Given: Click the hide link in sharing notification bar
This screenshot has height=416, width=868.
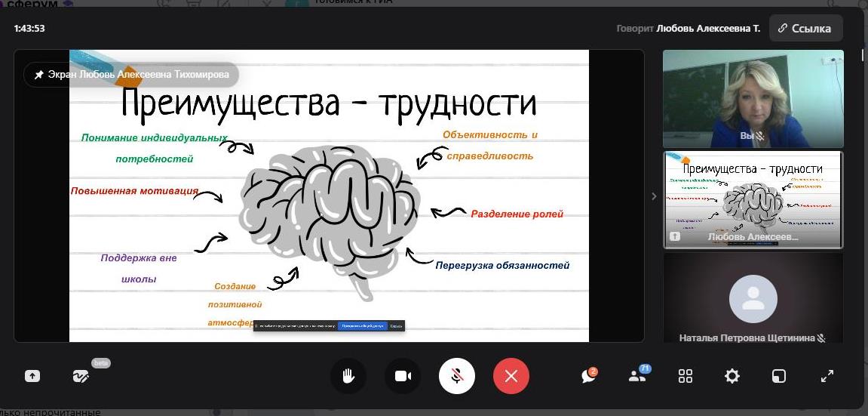Looking at the screenshot, I should (396, 326).
